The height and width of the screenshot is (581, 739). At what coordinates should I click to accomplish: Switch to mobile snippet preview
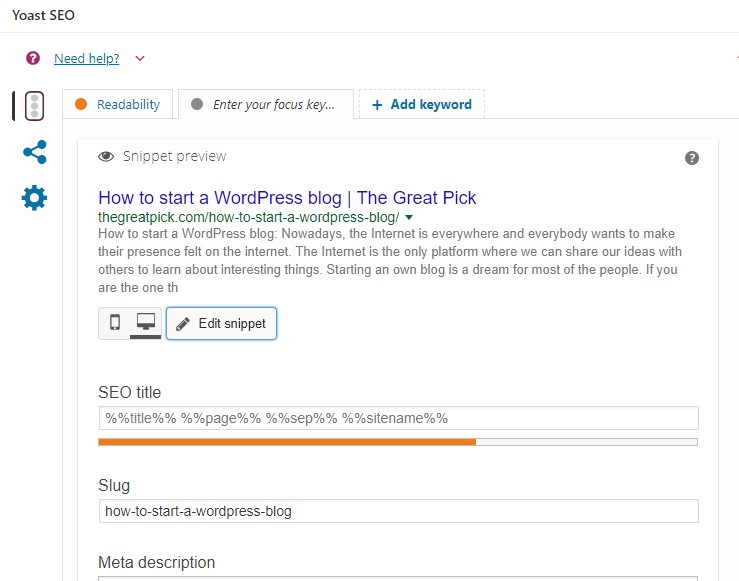[x=115, y=322]
